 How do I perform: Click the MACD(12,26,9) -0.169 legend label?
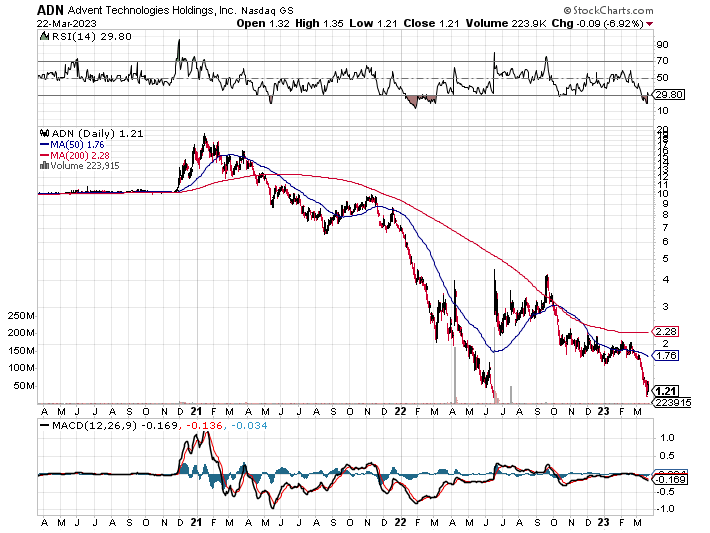[115, 426]
